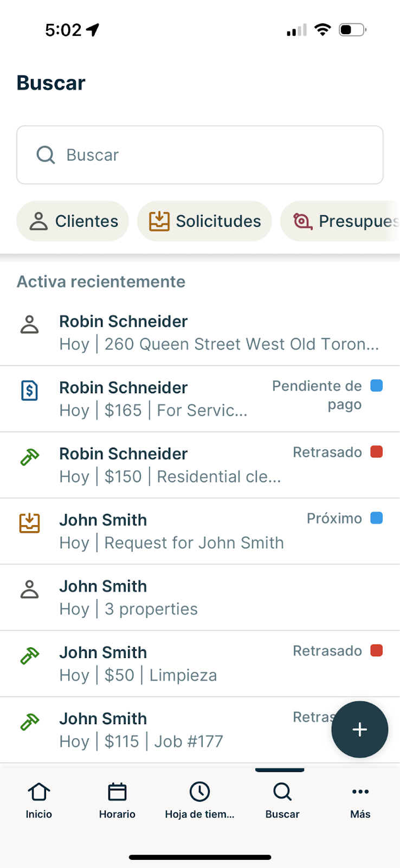Open the Hoja de tiempo tab
The width and height of the screenshot is (400, 868).
tap(199, 800)
